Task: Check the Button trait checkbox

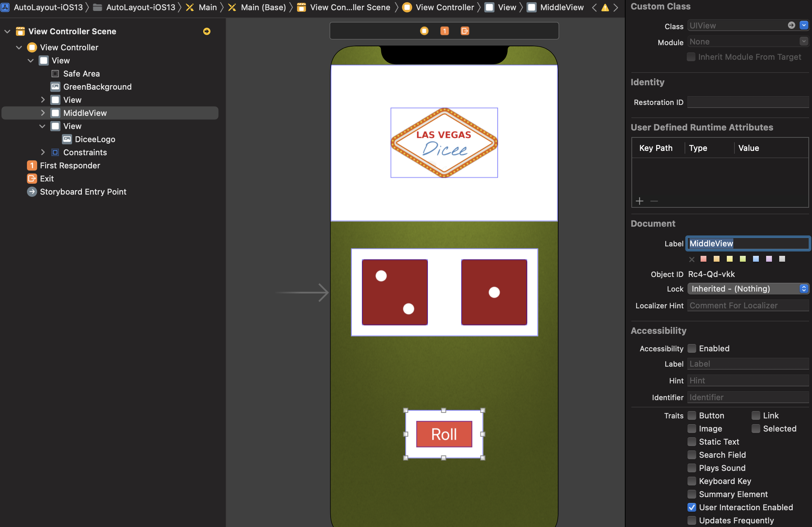Action: (x=691, y=415)
